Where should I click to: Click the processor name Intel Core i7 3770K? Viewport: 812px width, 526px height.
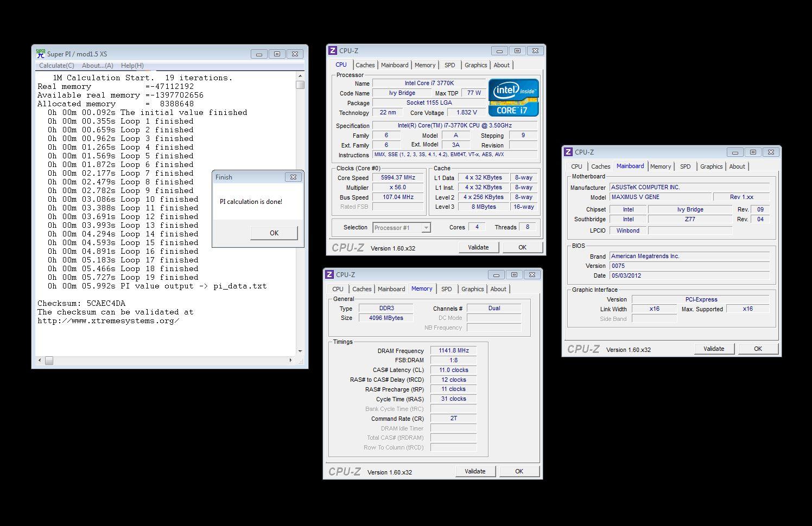click(x=429, y=84)
